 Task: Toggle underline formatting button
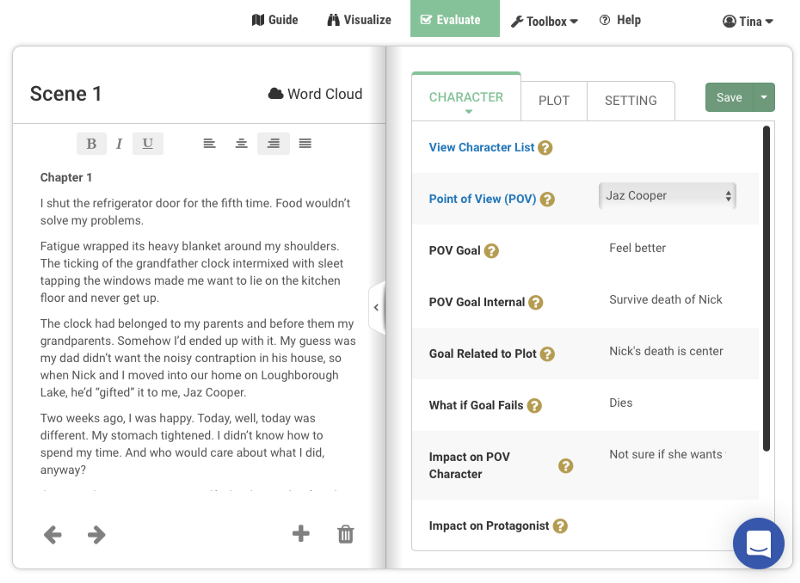pos(147,144)
